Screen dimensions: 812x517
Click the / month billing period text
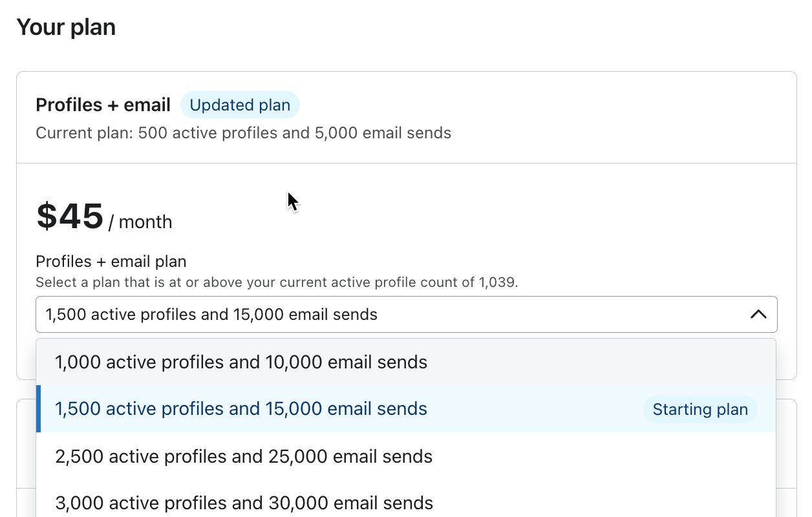click(141, 222)
